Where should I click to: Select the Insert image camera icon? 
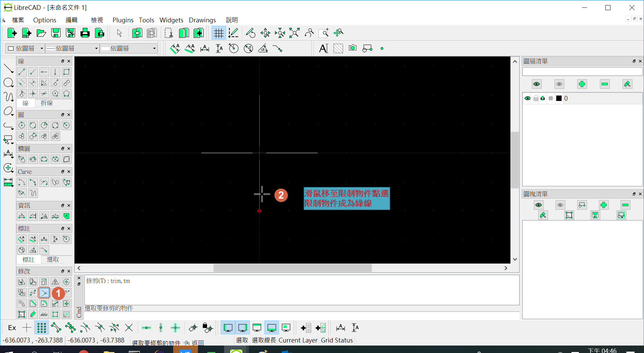click(353, 48)
